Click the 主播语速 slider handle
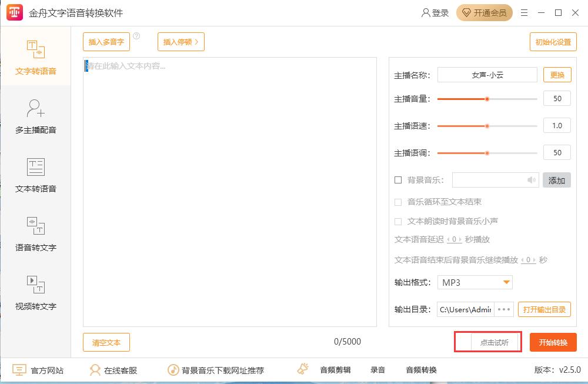588x384 pixels. pyautogui.click(x=487, y=126)
